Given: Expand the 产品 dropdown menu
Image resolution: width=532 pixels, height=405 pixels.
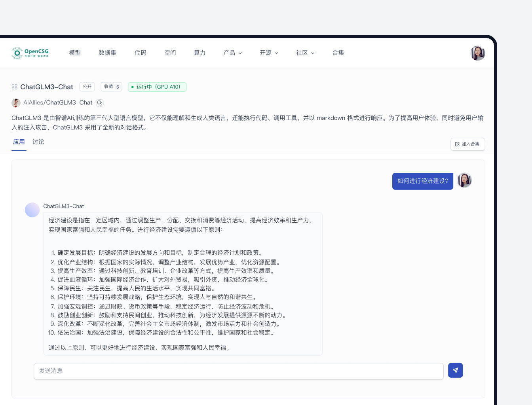Looking at the screenshot, I should coord(233,53).
